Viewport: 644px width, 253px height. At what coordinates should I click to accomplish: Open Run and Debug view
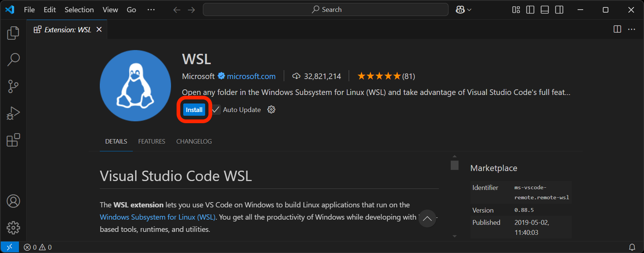(x=13, y=113)
